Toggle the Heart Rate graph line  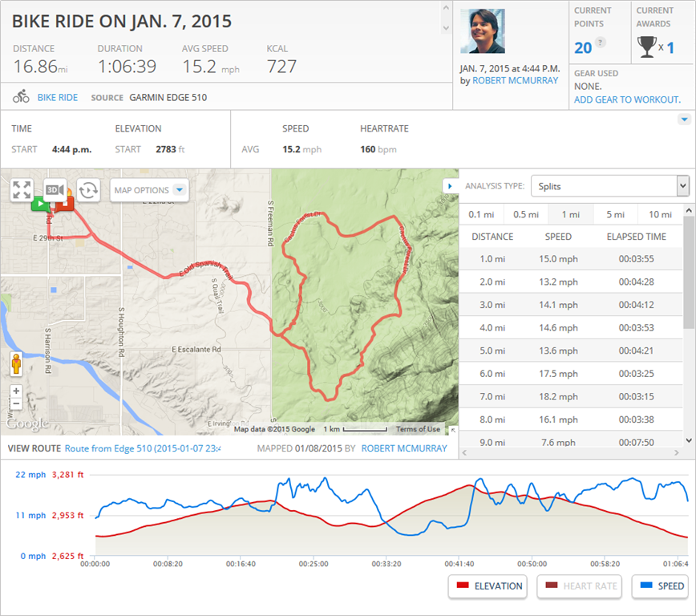(x=580, y=586)
